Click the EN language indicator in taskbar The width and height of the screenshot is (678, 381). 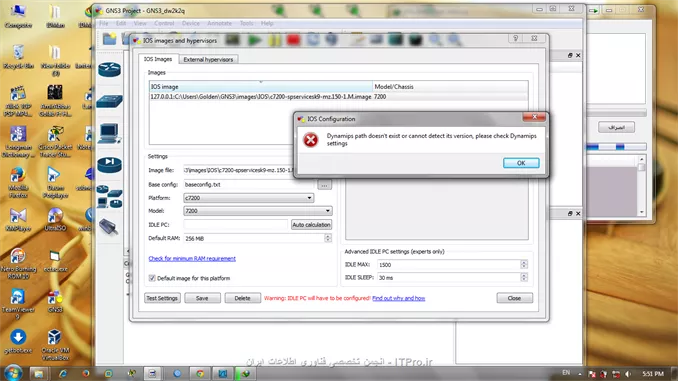coord(566,373)
